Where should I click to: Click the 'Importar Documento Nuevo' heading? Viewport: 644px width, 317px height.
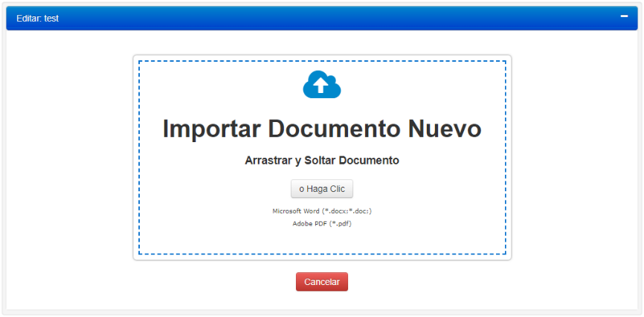[322, 128]
